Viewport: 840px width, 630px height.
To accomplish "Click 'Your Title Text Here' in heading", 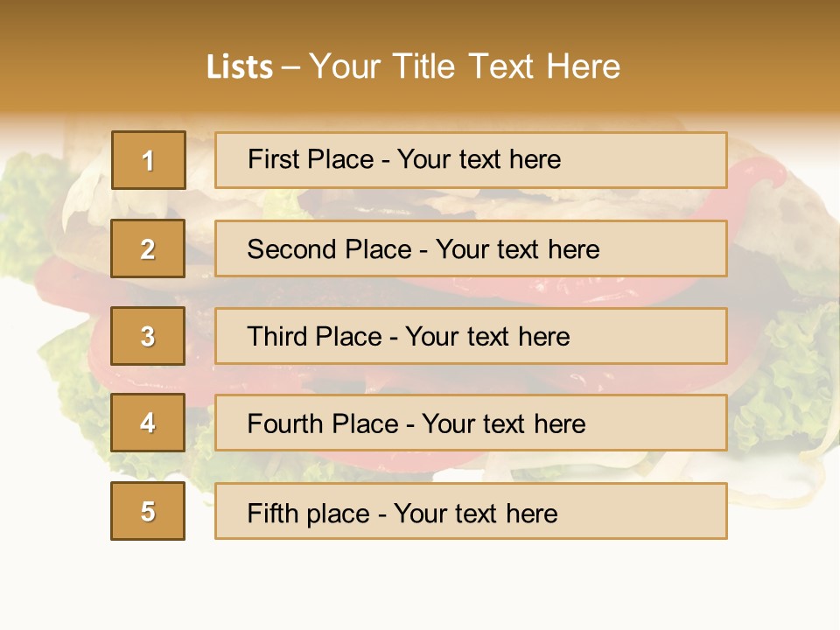I will [x=465, y=66].
